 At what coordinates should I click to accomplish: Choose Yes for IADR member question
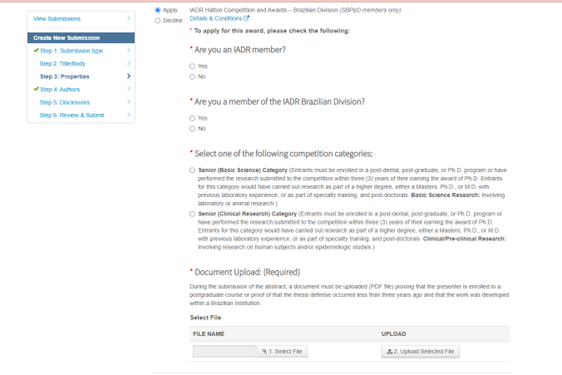click(x=192, y=66)
